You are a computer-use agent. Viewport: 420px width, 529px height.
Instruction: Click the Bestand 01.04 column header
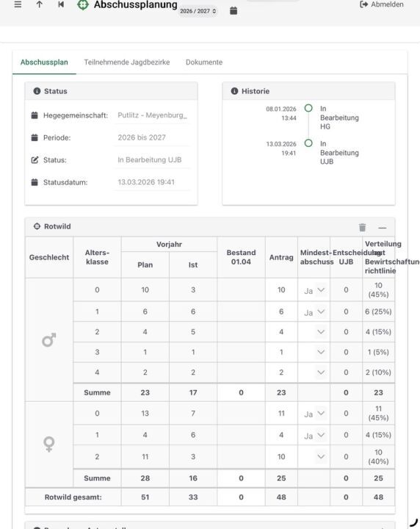pyautogui.click(x=241, y=257)
